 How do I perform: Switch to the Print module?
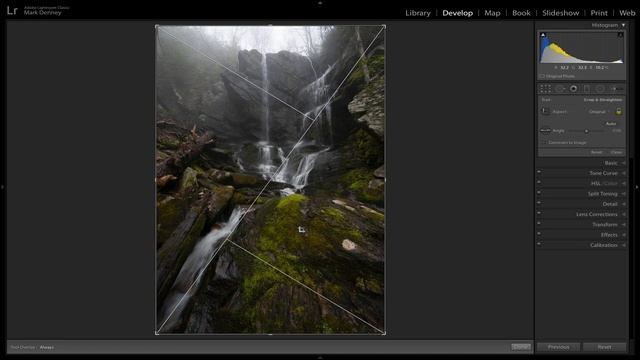point(599,13)
